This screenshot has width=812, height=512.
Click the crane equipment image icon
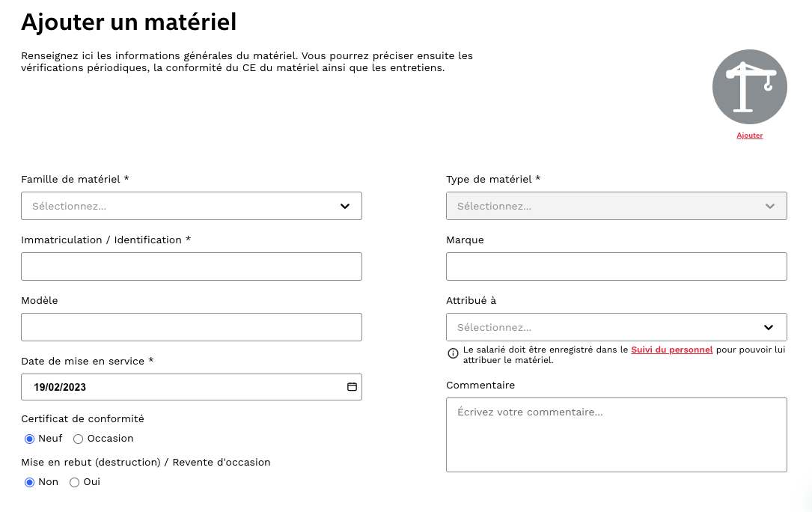pos(749,87)
